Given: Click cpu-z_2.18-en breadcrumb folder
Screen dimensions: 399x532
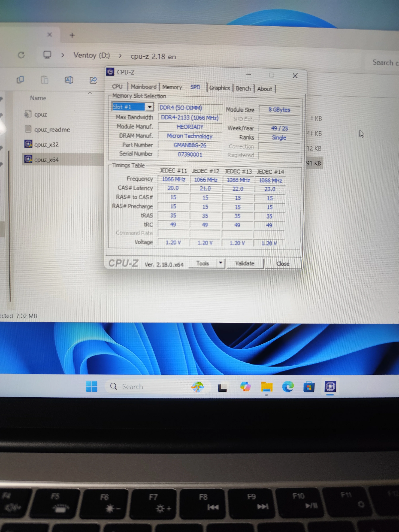Looking at the screenshot, I should click(x=153, y=56).
